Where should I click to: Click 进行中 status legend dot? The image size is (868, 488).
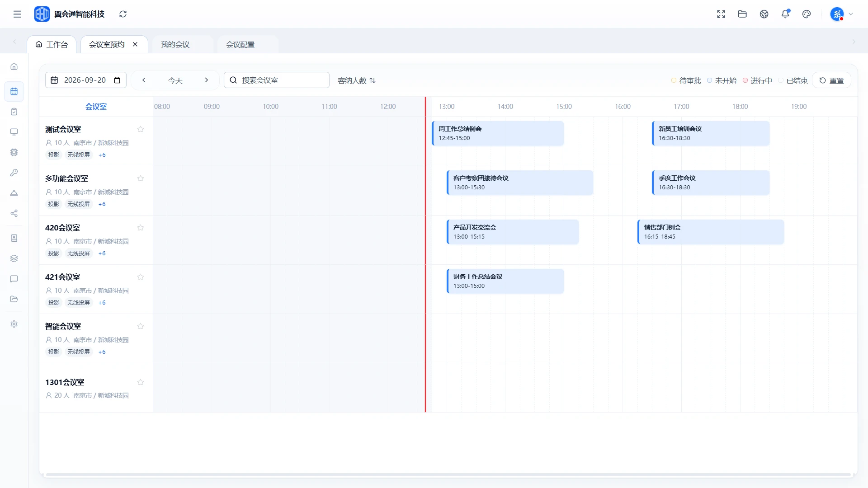point(745,80)
